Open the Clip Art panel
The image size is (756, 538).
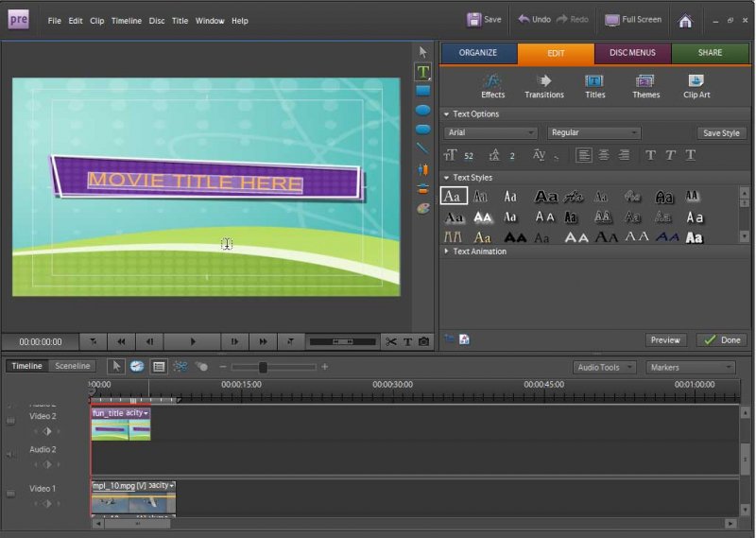pyautogui.click(x=696, y=86)
